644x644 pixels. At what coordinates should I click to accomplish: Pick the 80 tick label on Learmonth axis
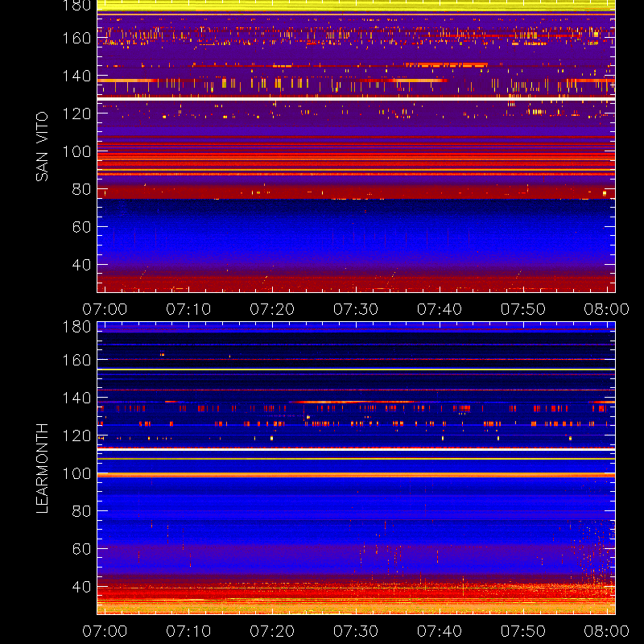coord(81,511)
